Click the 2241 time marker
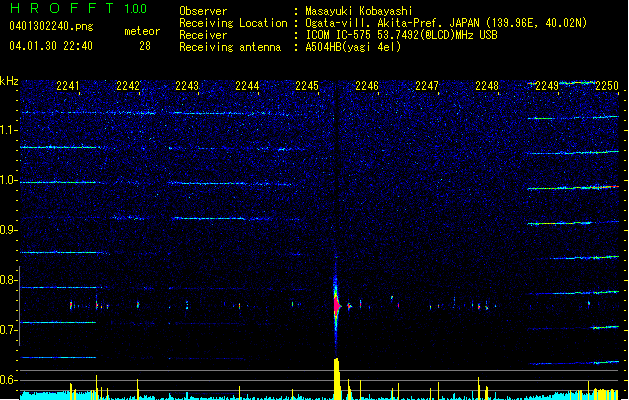The height and width of the screenshot is (400, 629). click(68, 86)
